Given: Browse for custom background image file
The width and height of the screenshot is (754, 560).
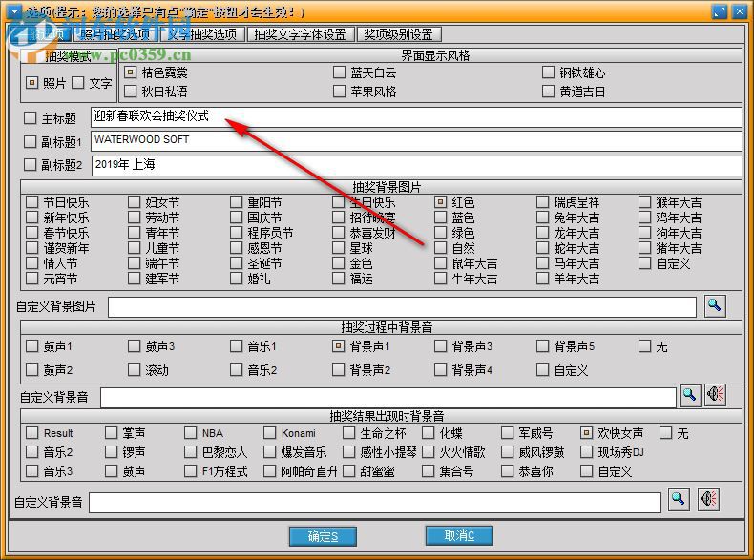Looking at the screenshot, I should click(715, 305).
